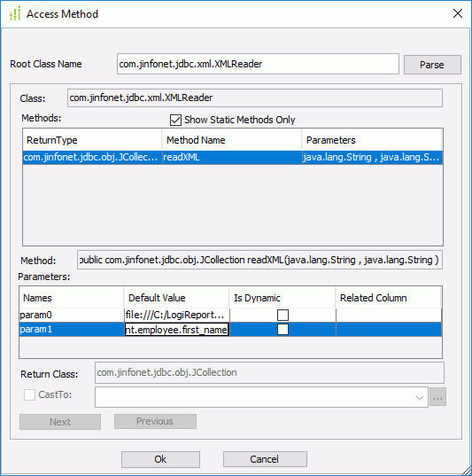Edit param0 default value file:///C:/LogiReport...
Viewport: 472px width, 476px height.
point(176,315)
